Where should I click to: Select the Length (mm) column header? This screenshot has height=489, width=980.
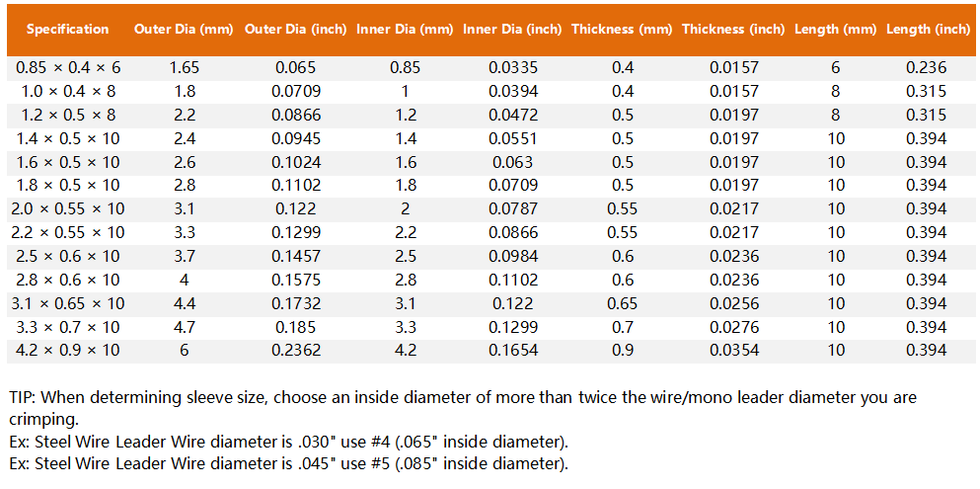tap(836, 30)
